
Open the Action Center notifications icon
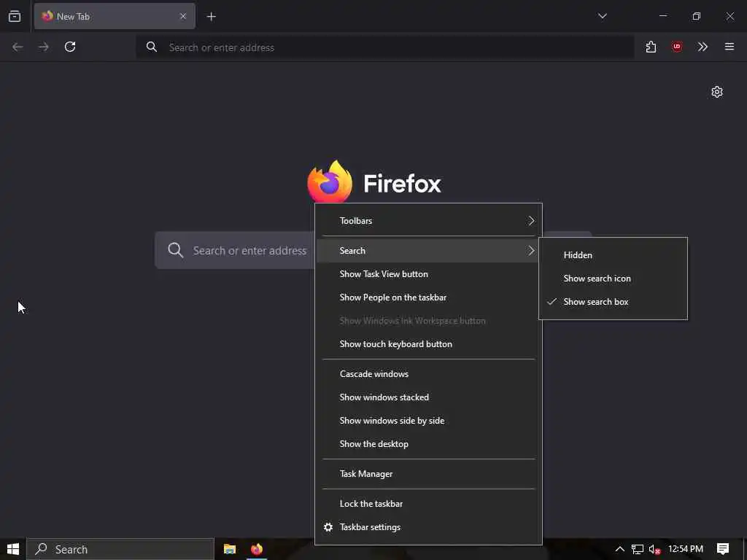pyautogui.click(x=723, y=549)
